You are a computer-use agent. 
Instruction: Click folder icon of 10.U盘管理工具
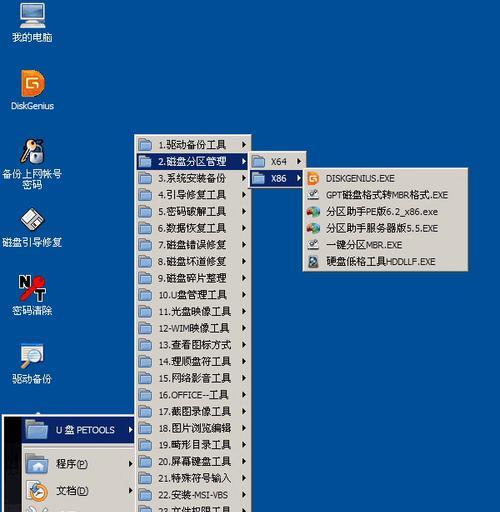(x=145, y=295)
